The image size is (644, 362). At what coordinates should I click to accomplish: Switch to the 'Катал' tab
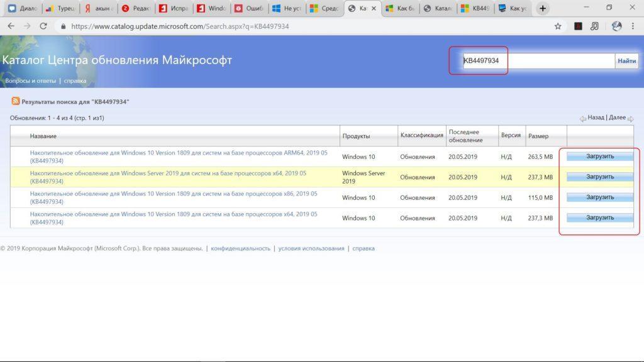click(x=438, y=8)
